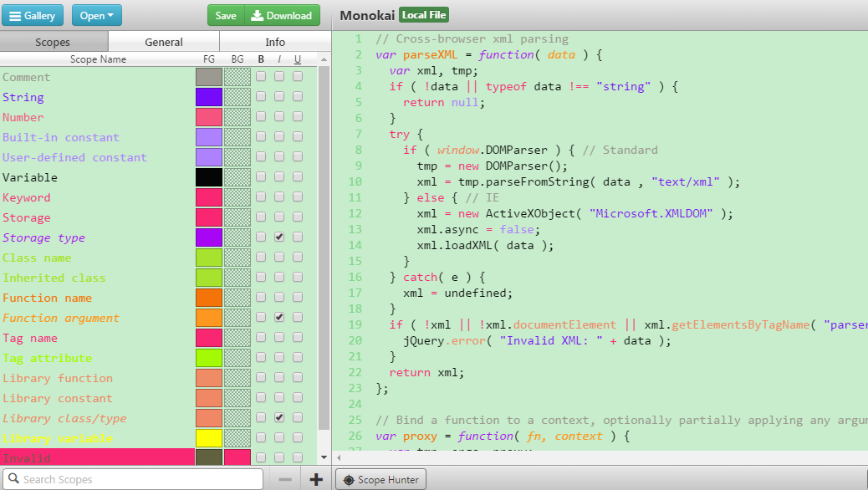The width and height of the screenshot is (868, 490).
Task: Click the scope list scrollbar thumb
Action: click(x=324, y=247)
